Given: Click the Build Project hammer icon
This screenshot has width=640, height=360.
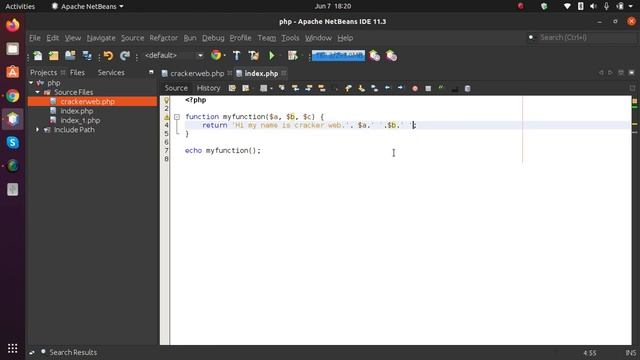Looking at the screenshot, I should pos(236,56).
